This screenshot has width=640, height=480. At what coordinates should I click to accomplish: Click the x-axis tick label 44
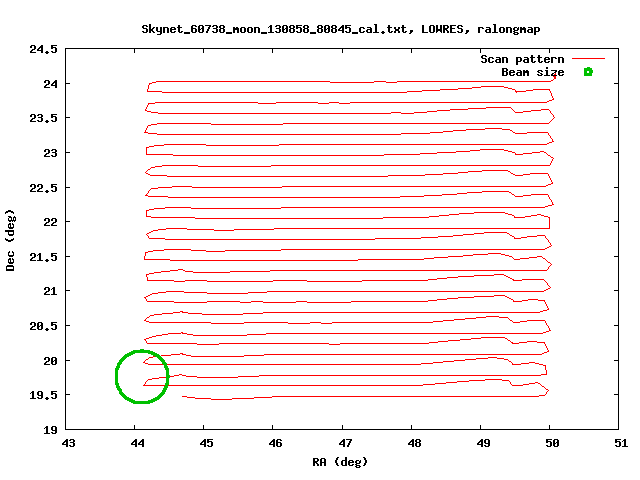coord(138,443)
